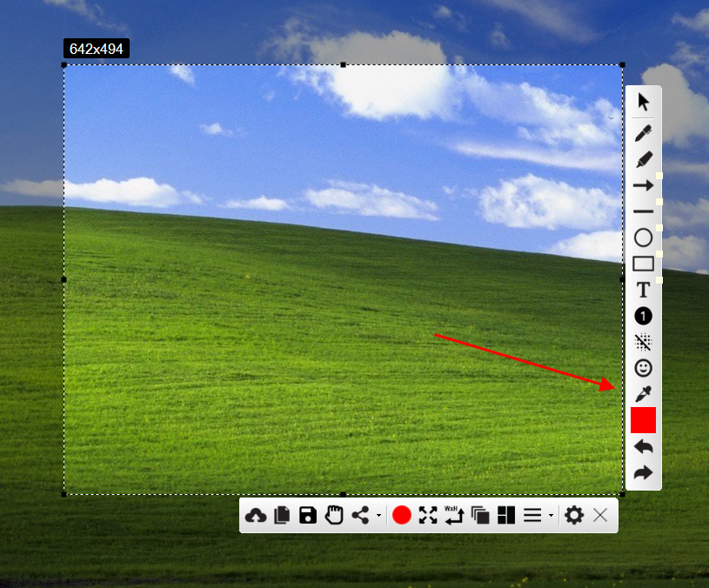Redo the undone annotation
This screenshot has width=709, height=588.
pos(643,473)
